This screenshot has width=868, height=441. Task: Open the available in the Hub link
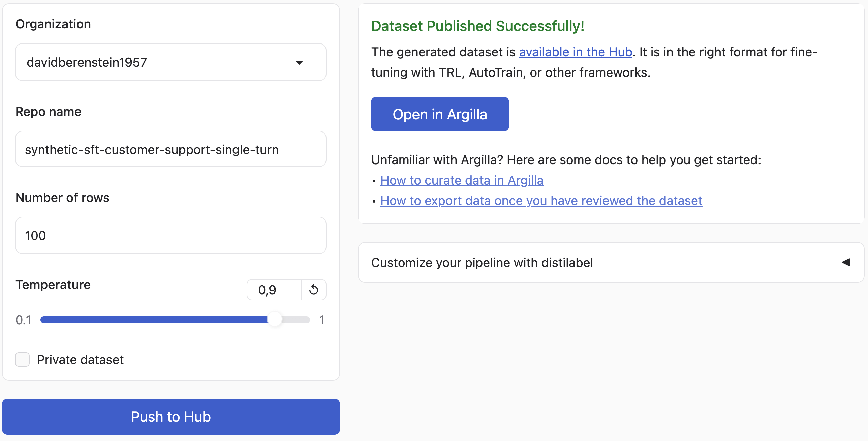(x=575, y=52)
